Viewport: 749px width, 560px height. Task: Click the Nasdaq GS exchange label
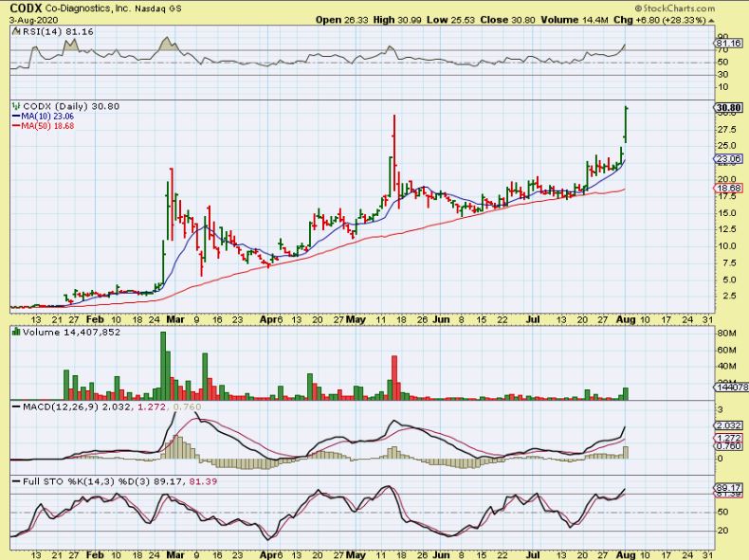pyautogui.click(x=157, y=9)
